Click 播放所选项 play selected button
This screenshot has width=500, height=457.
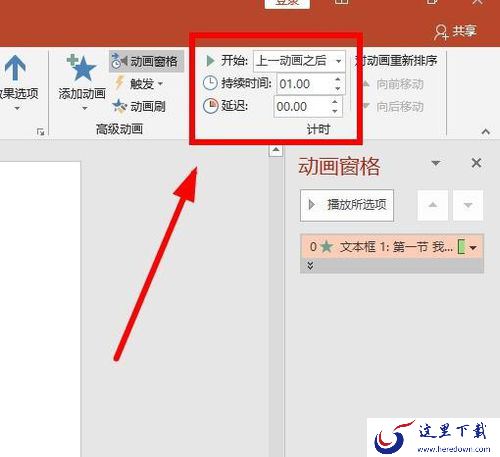click(x=347, y=205)
